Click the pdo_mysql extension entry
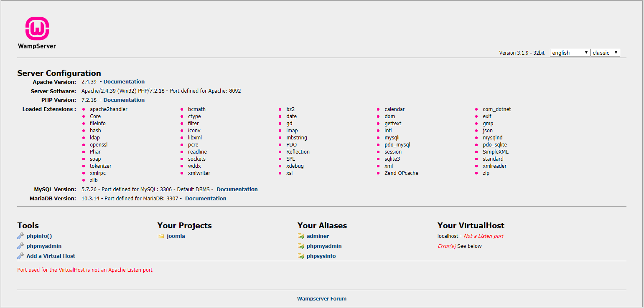Image resolution: width=644 pixels, height=308 pixels. pos(397,145)
